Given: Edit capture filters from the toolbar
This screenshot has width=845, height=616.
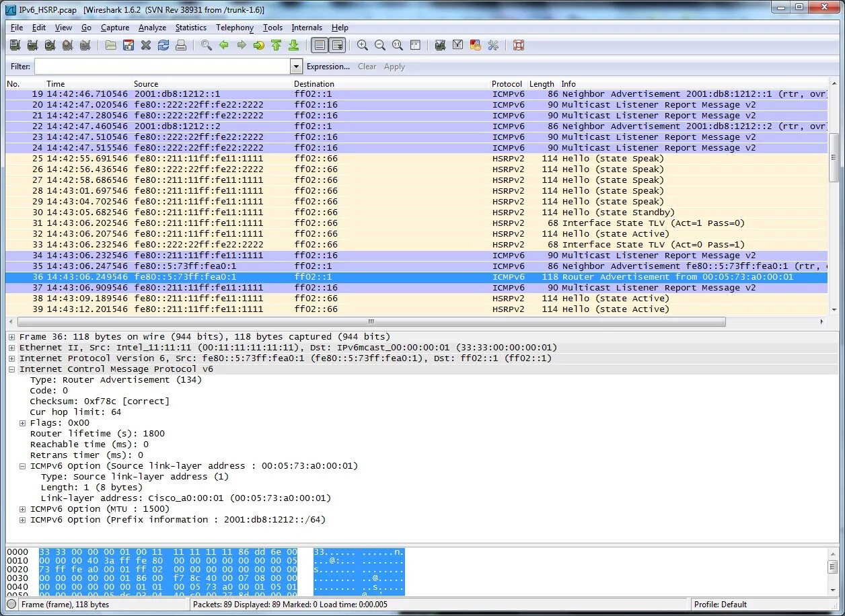Looking at the screenshot, I should pos(441,45).
